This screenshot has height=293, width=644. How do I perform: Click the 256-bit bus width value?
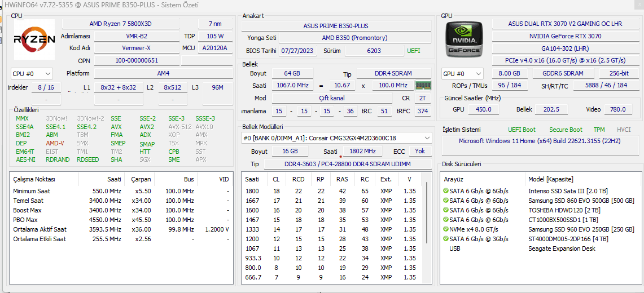coord(618,73)
